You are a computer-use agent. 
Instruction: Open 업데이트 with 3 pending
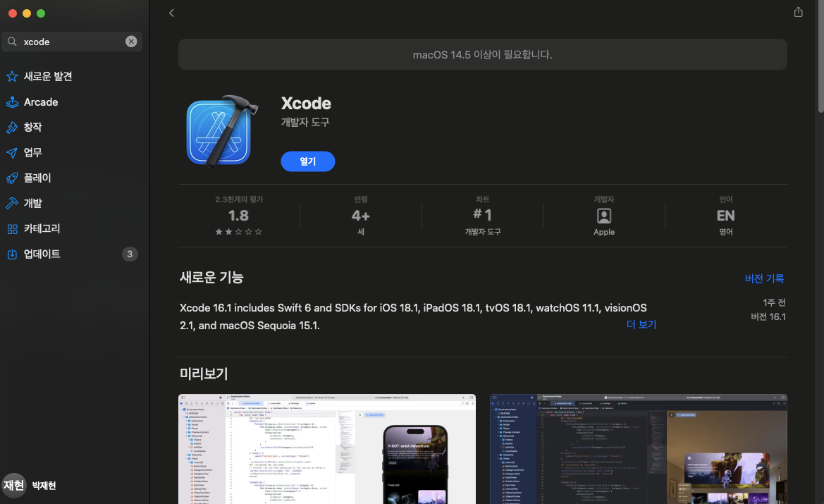coord(72,254)
